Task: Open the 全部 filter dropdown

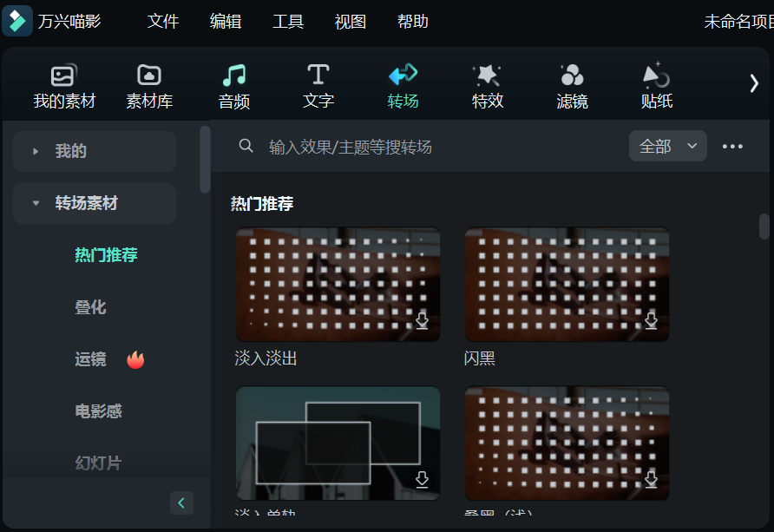Action: click(667, 146)
